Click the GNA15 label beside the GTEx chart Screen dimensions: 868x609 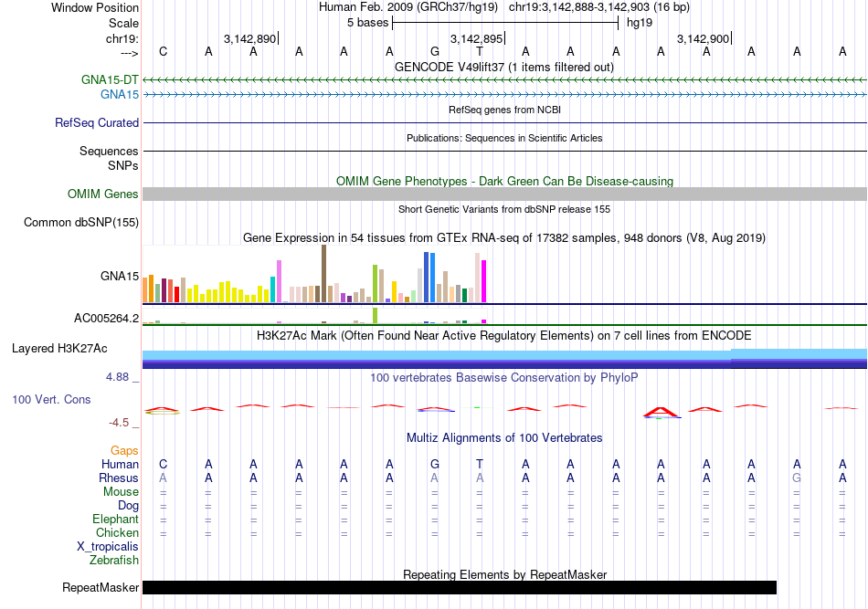pos(120,276)
